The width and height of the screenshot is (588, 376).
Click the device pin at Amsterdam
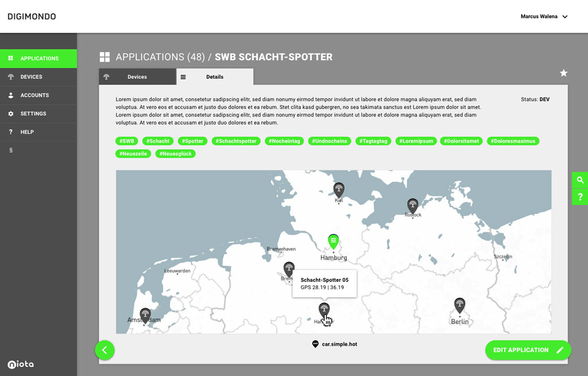145,316
